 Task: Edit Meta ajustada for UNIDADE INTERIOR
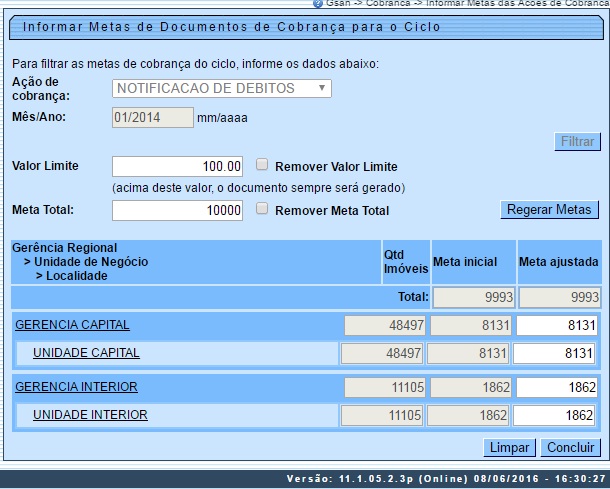[557, 415]
